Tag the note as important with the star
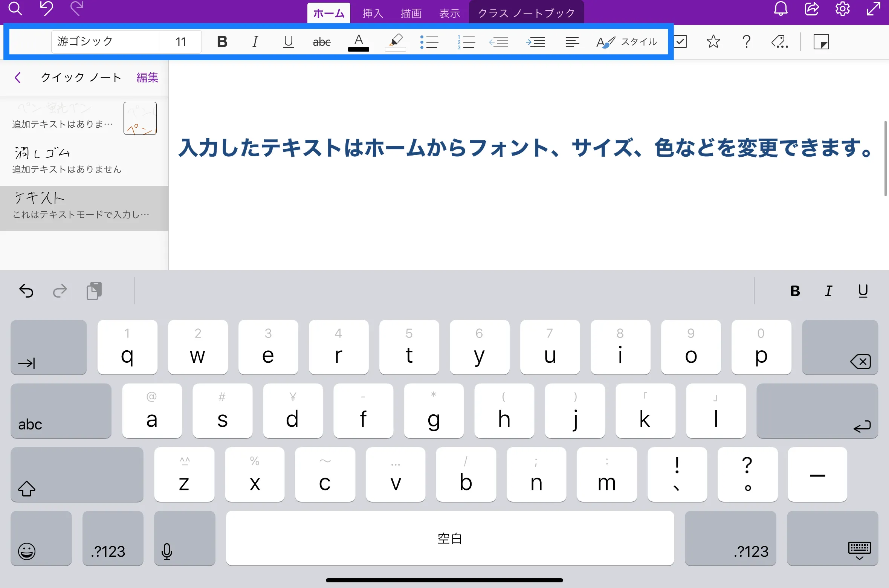Image resolution: width=889 pixels, height=588 pixels. coord(713,41)
